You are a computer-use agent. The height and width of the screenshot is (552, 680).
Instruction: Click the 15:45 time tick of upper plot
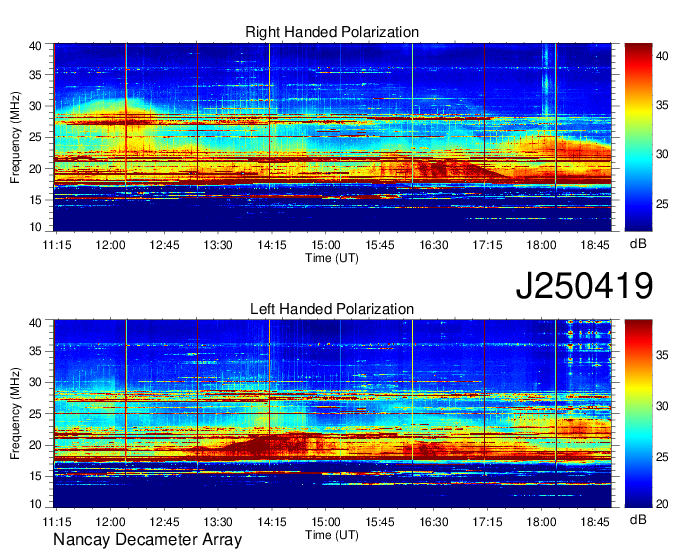380,245
